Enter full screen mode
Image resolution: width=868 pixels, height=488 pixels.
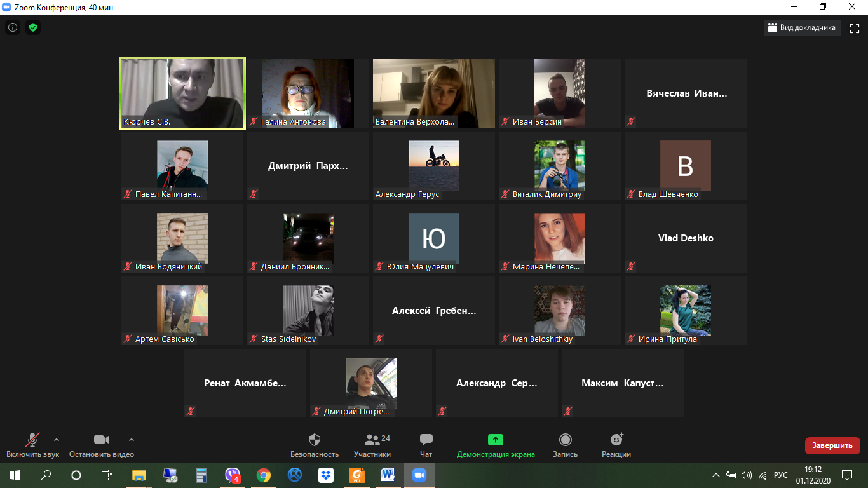tap(855, 28)
